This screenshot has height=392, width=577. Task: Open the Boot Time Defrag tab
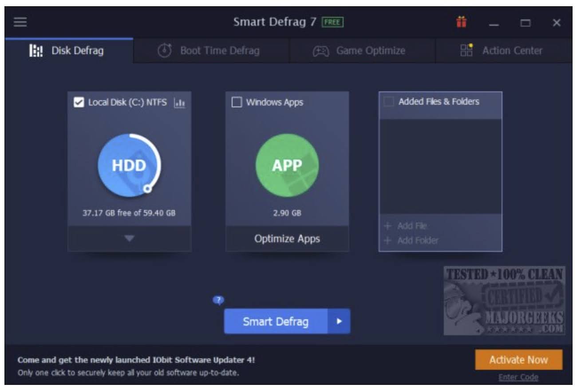(211, 51)
